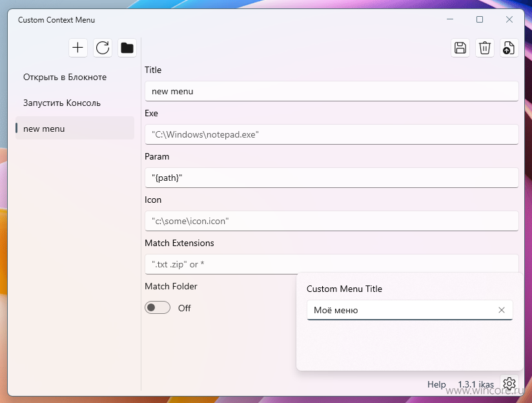532x403 pixels.
Task: Refresh the menu list
Action: tap(103, 48)
